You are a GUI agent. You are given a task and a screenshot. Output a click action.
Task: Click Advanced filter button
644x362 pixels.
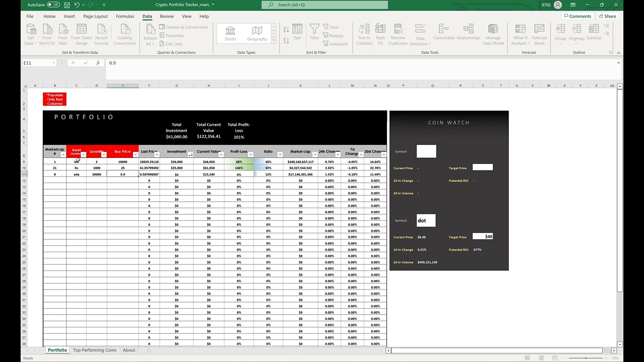[x=335, y=44]
